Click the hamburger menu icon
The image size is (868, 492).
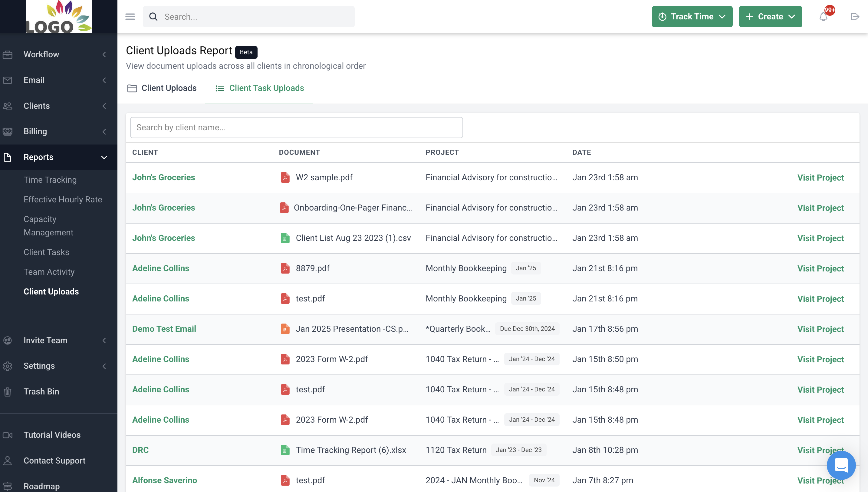click(x=130, y=17)
